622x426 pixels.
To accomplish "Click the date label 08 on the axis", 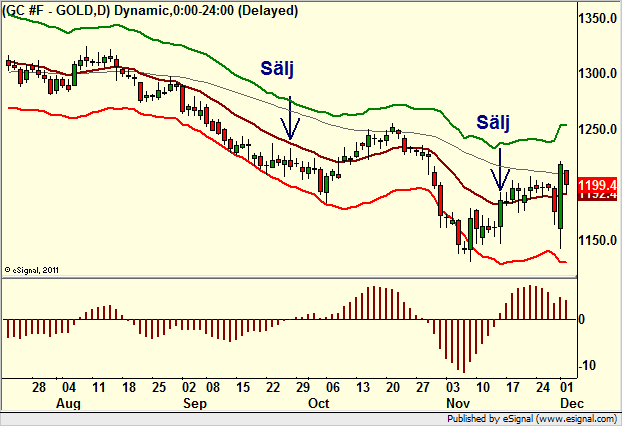I will (x=213, y=387).
